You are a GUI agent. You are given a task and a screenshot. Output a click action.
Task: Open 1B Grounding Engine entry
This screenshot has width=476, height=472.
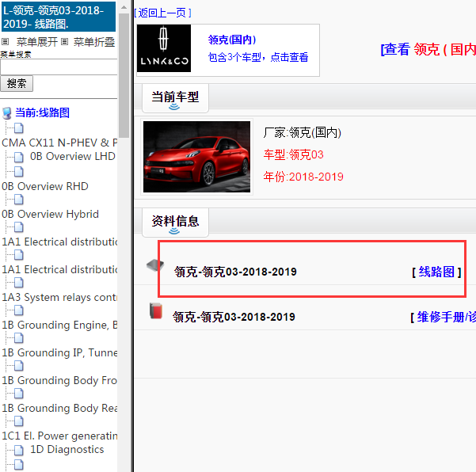(59, 325)
